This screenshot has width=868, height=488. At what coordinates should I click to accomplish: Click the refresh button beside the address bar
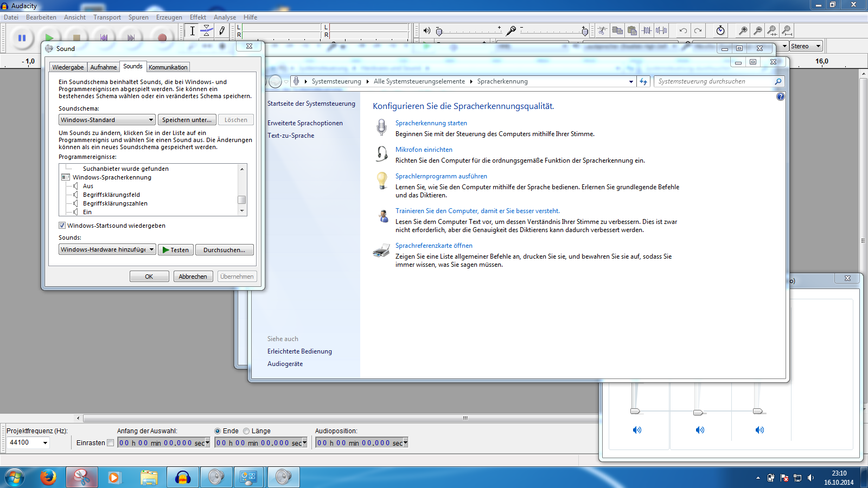(643, 81)
